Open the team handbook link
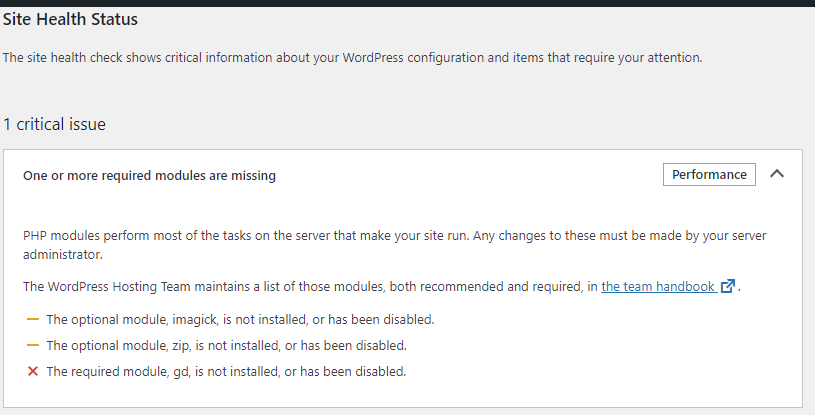 point(658,287)
